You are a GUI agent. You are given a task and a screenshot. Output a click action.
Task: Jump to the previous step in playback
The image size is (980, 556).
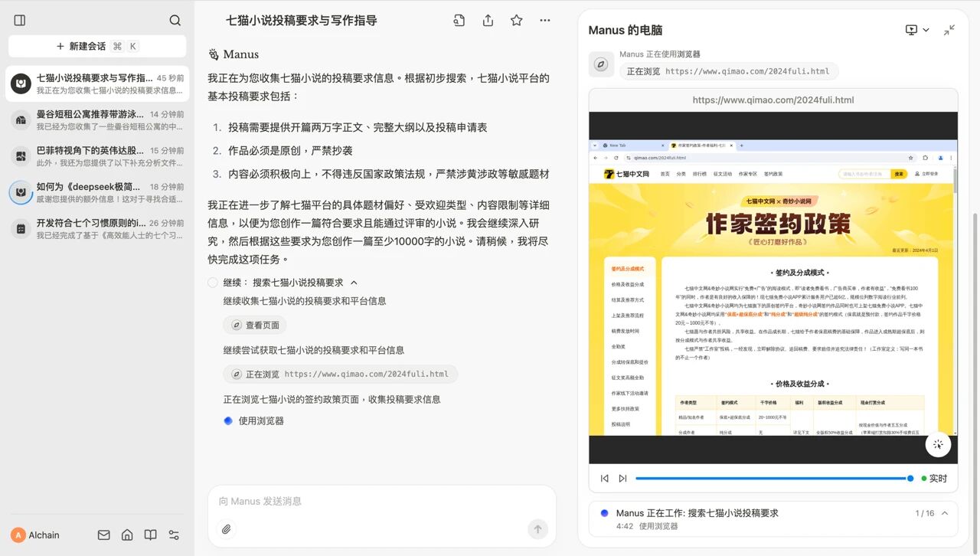click(x=604, y=479)
